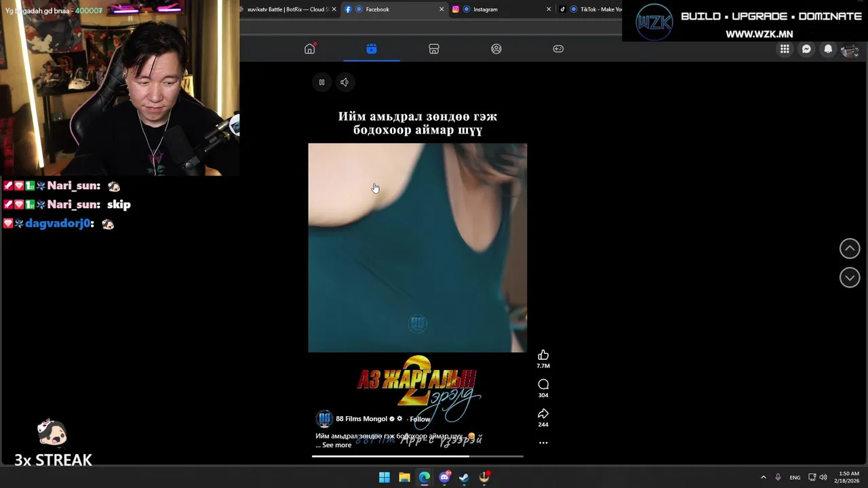Share the reel with 244 shares
This screenshot has height=488, width=868.
(543, 413)
